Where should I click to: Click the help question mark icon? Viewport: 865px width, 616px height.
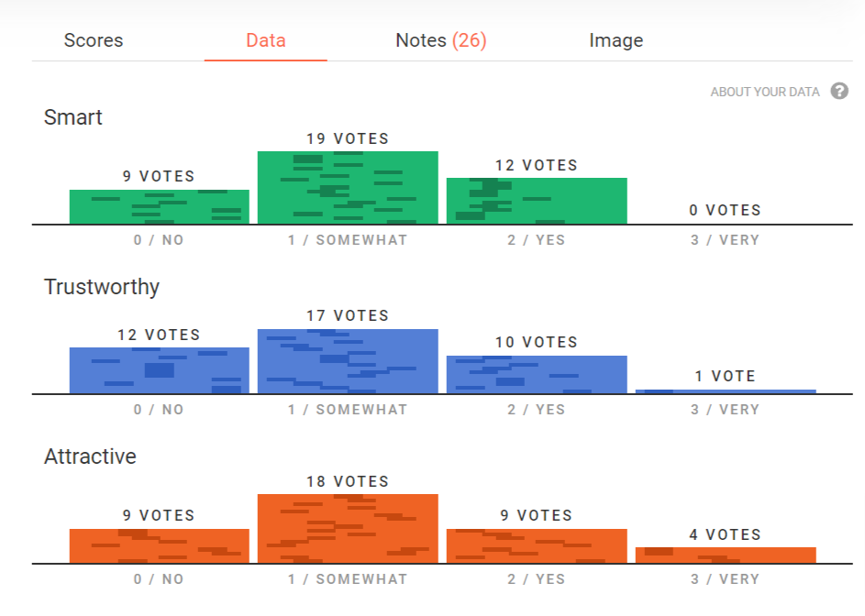tap(839, 92)
